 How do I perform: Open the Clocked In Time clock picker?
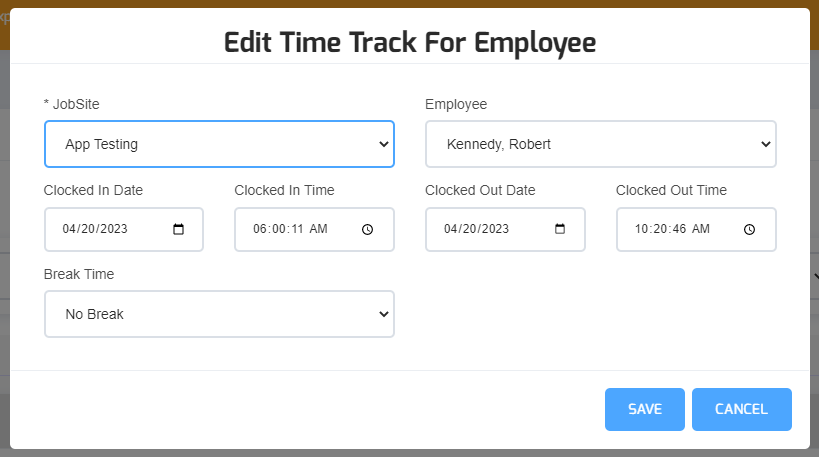click(368, 229)
